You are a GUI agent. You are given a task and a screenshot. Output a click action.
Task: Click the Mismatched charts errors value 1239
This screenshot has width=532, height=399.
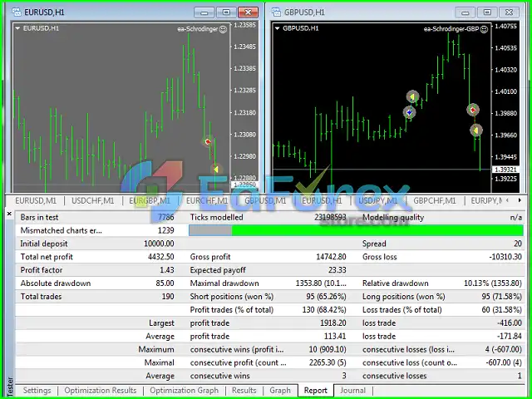(166, 231)
